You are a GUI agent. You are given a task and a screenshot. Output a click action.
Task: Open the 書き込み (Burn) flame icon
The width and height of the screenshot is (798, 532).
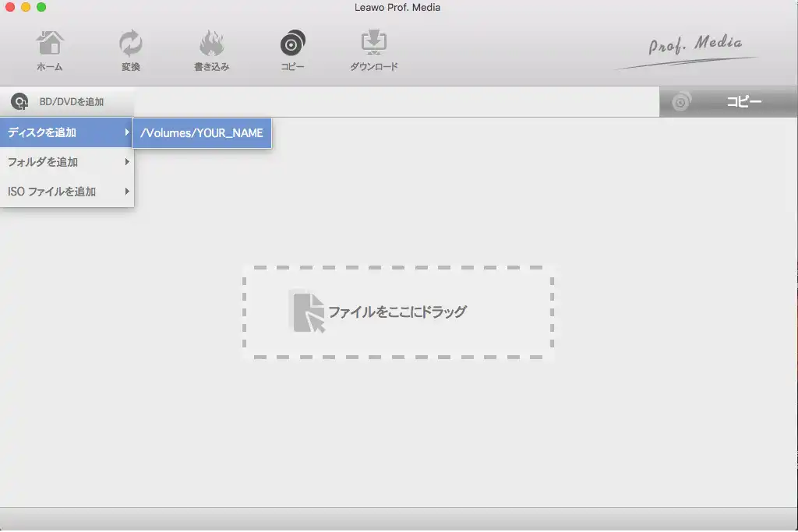(x=211, y=43)
